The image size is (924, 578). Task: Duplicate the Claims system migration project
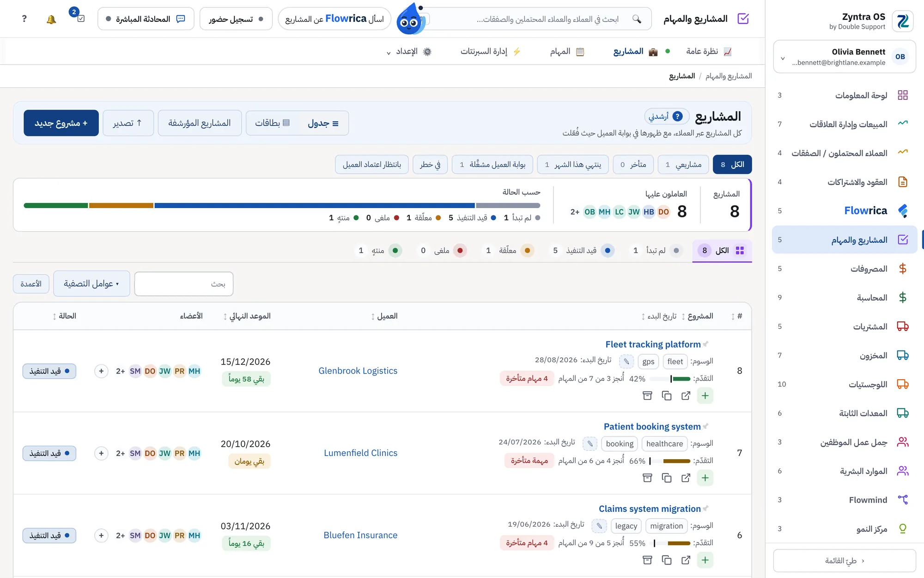pos(666,560)
